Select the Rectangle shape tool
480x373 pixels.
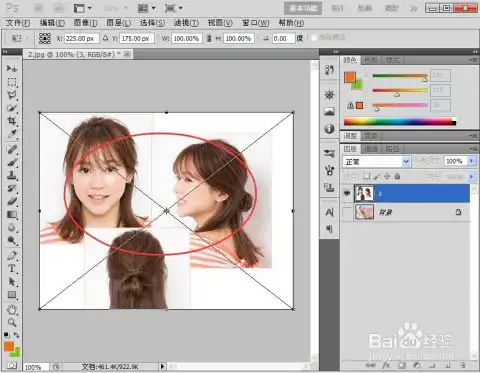pyautogui.click(x=12, y=295)
